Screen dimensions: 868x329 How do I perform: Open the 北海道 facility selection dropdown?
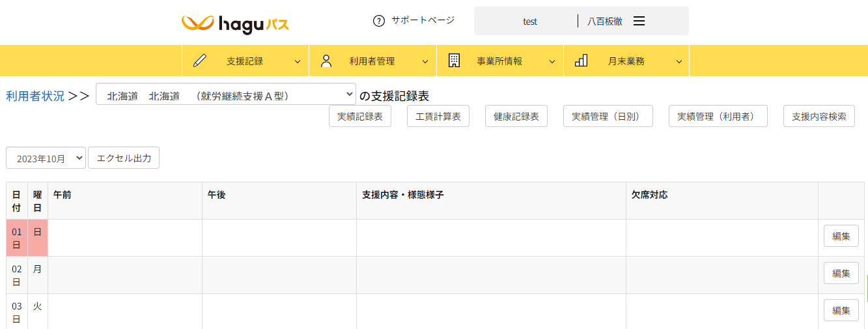[226, 94]
